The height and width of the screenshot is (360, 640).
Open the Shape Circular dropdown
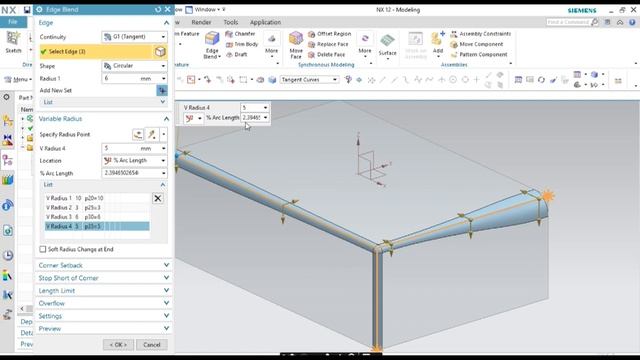click(x=134, y=66)
